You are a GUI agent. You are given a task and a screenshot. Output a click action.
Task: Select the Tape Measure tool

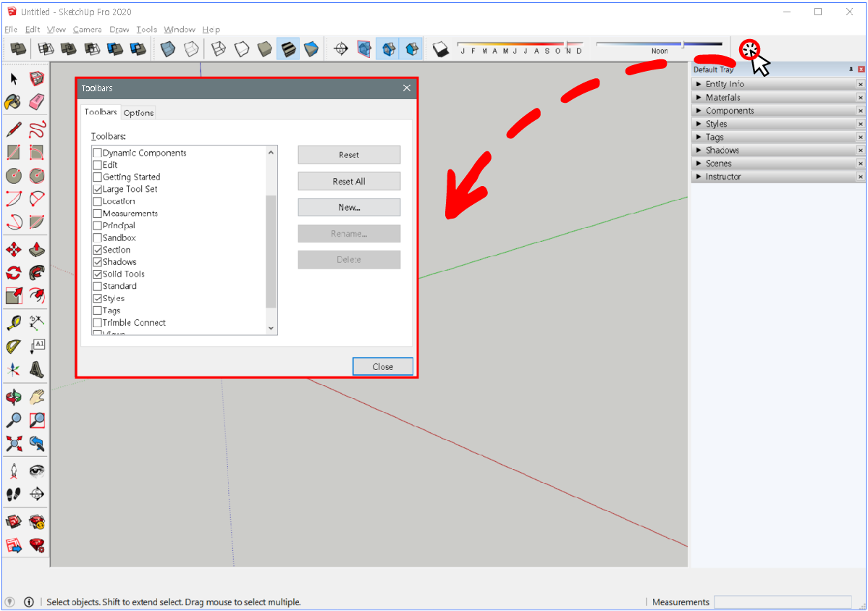coord(14,323)
